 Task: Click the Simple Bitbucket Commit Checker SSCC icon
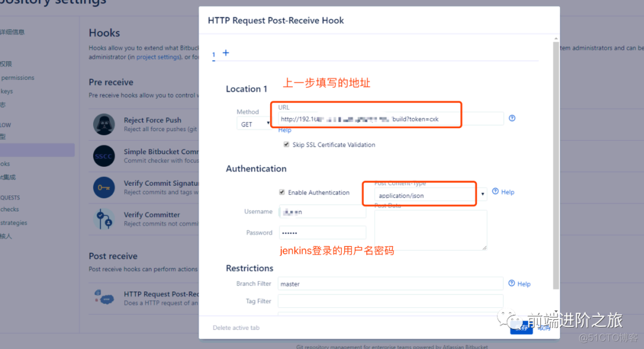[104, 156]
